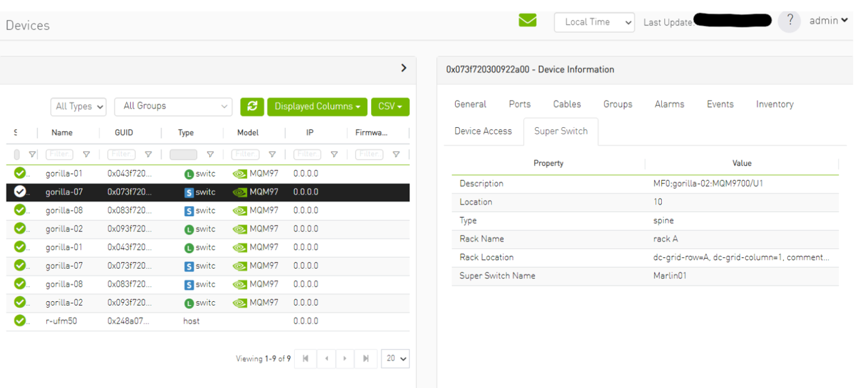Open the help question mark icon

point(789,21)
